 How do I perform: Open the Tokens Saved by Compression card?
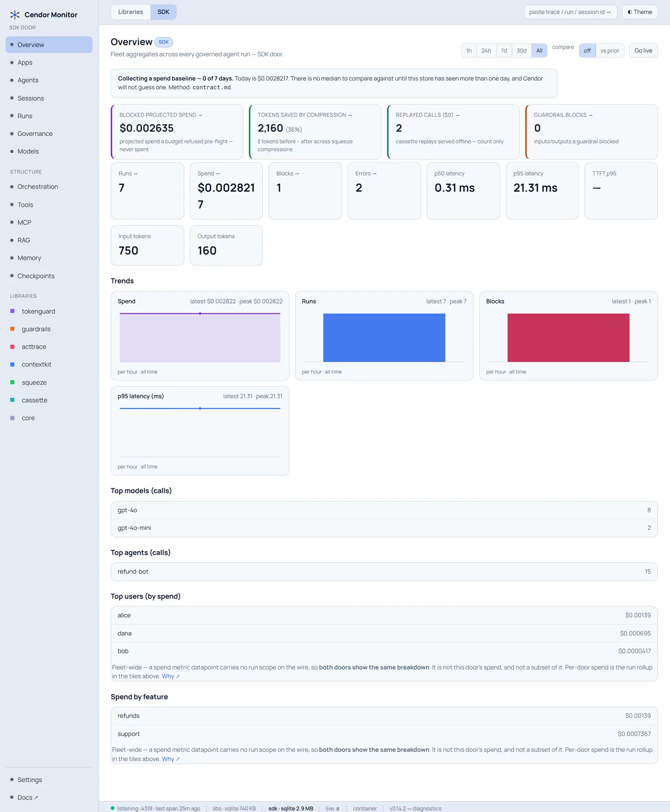tap(315, 132)
